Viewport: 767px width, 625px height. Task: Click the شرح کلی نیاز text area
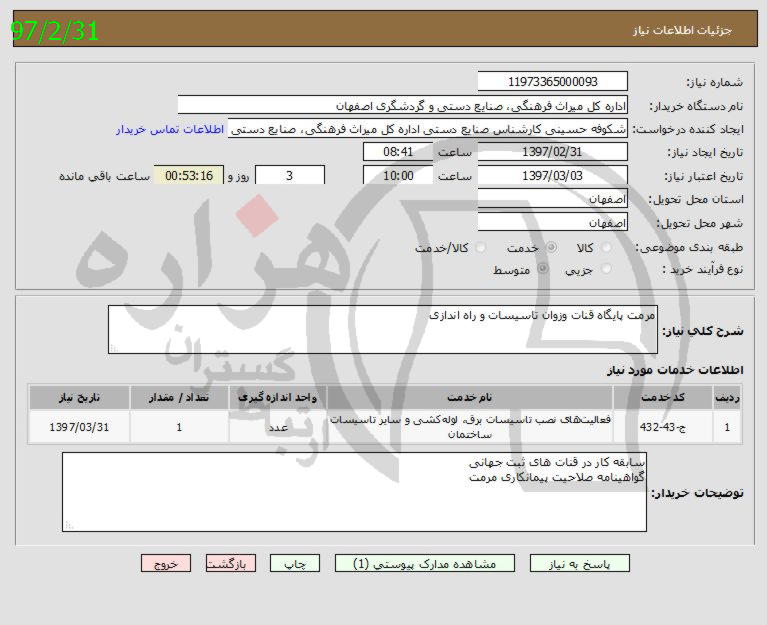(383, 329)
